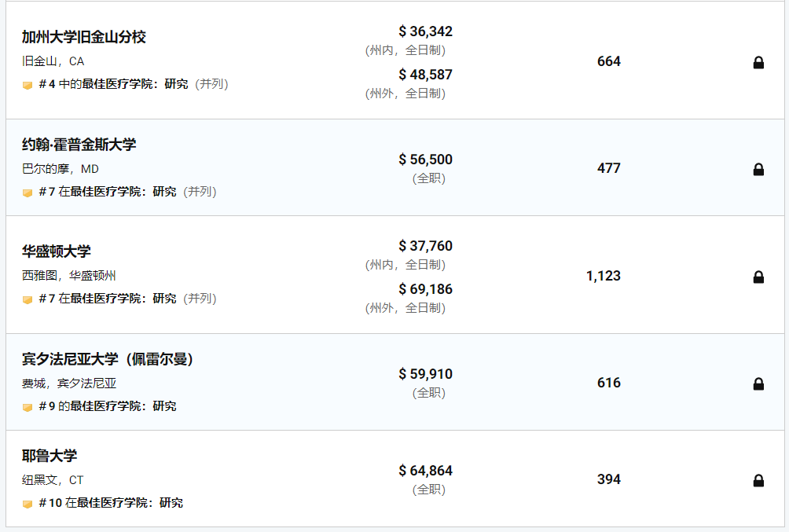This screenshot has width=789, height=532.
Task: Click yellow badge icon beside #10 ranking
Action: point(28,504)
